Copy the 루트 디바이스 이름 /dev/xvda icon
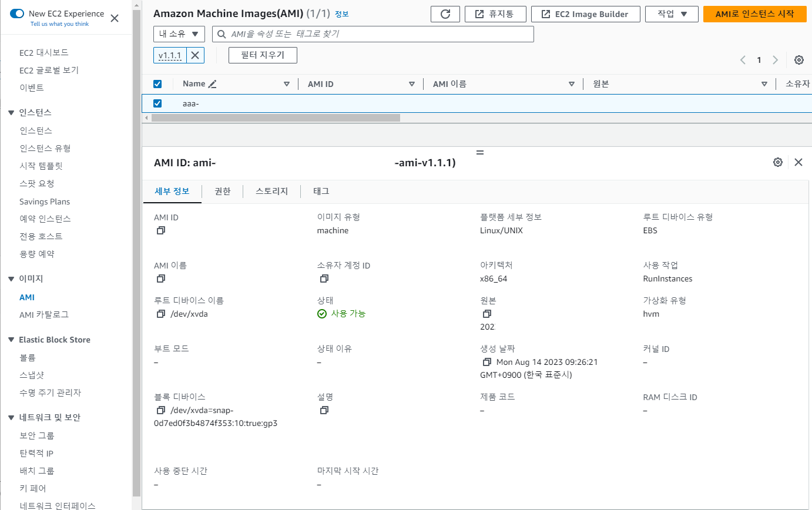Screen dimensions: 812x510 click(161, 314)
